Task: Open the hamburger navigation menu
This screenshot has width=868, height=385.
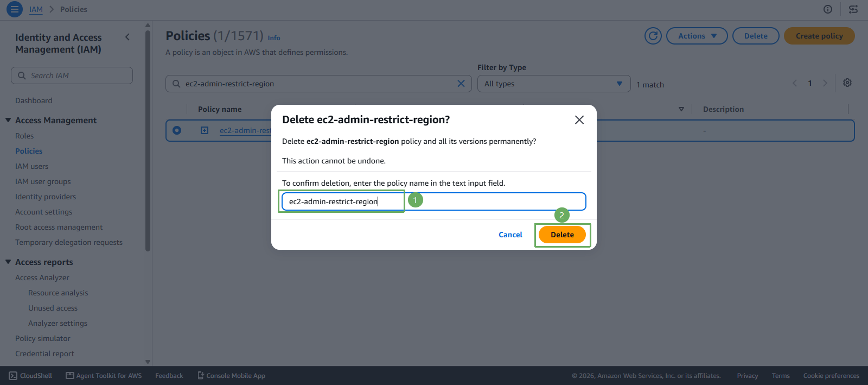Action: (15, 9)
